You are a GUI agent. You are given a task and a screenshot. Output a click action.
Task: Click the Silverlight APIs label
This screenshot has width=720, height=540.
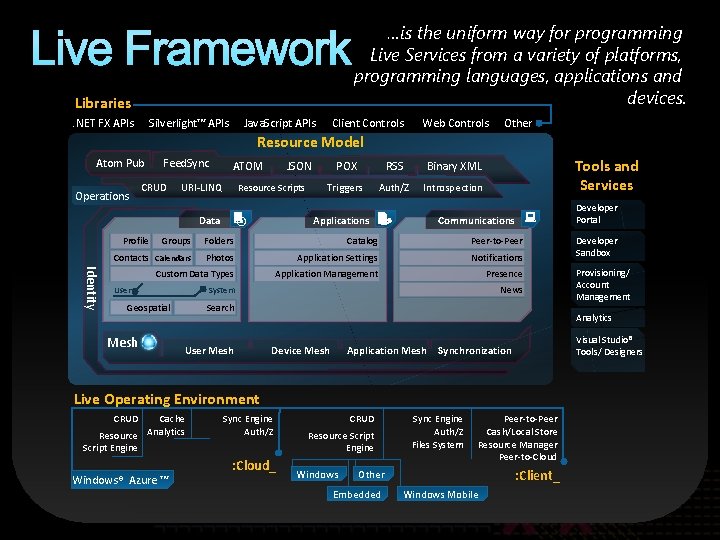(188, 123)
